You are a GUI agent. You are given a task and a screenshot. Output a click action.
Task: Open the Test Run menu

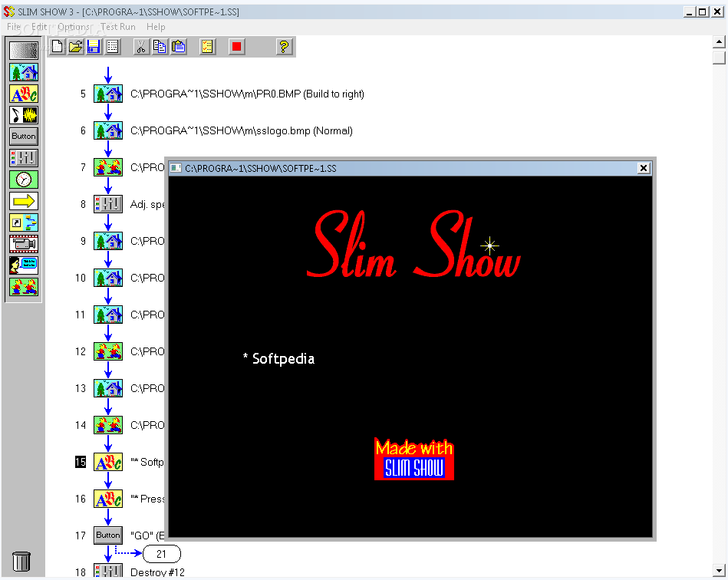coord(118,27)
